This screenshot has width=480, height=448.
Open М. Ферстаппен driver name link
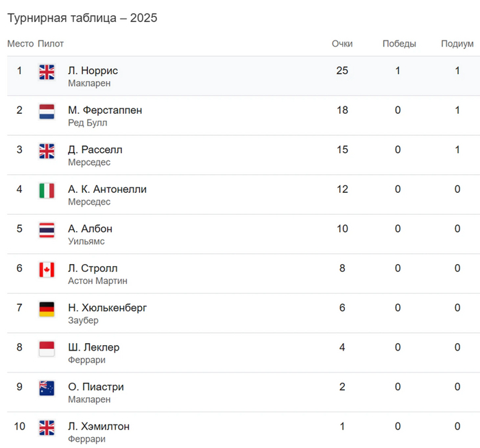pos(105,110)
